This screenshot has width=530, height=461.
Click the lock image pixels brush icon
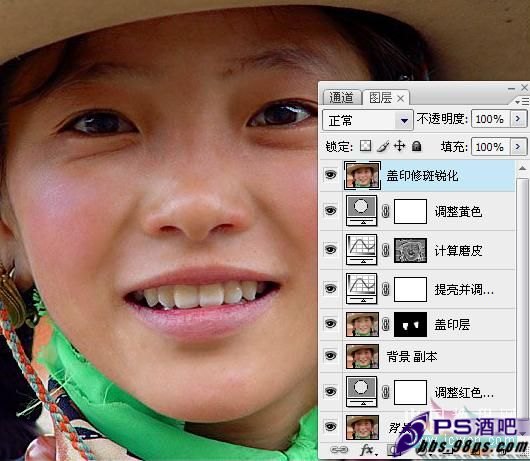pyautogui.click(x=383, y=146)
